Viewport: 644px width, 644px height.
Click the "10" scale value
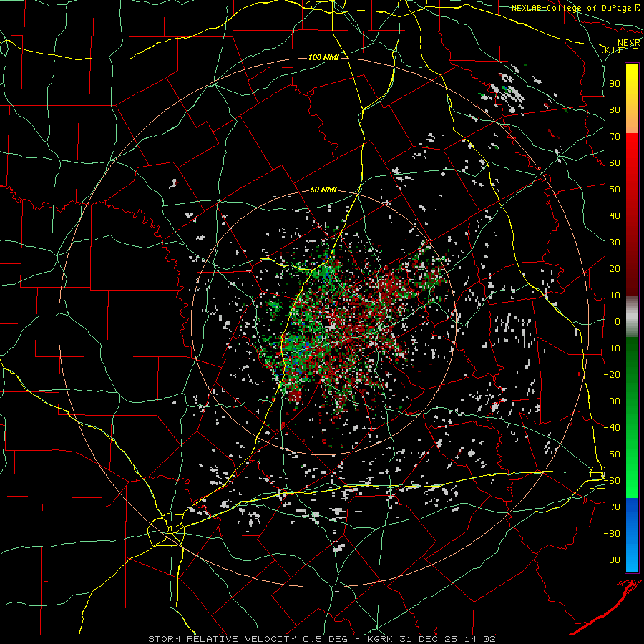tap(615, 296)
